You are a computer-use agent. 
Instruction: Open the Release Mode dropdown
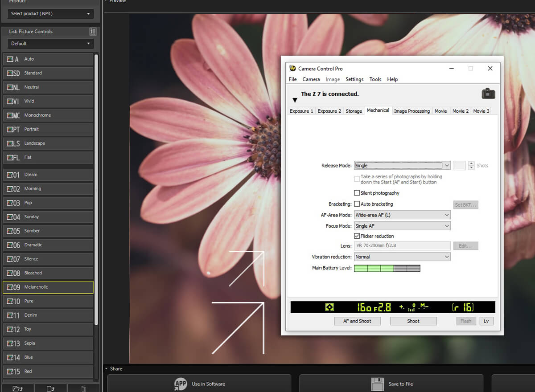click(402, 165)
